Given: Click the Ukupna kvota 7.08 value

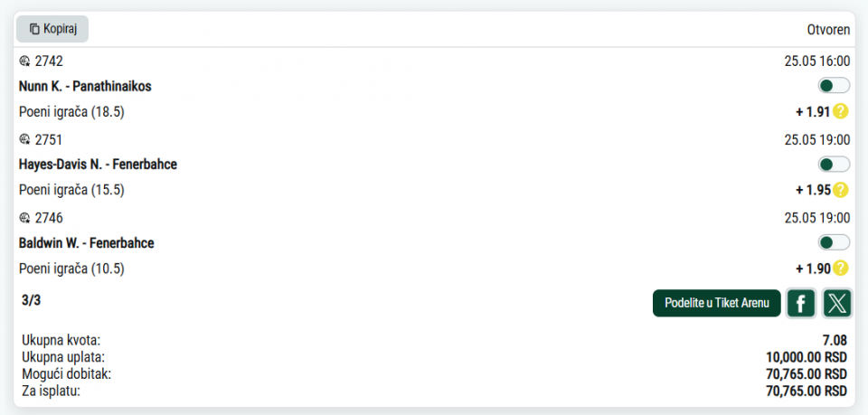Looking at the screenshot, I should 835,340.
